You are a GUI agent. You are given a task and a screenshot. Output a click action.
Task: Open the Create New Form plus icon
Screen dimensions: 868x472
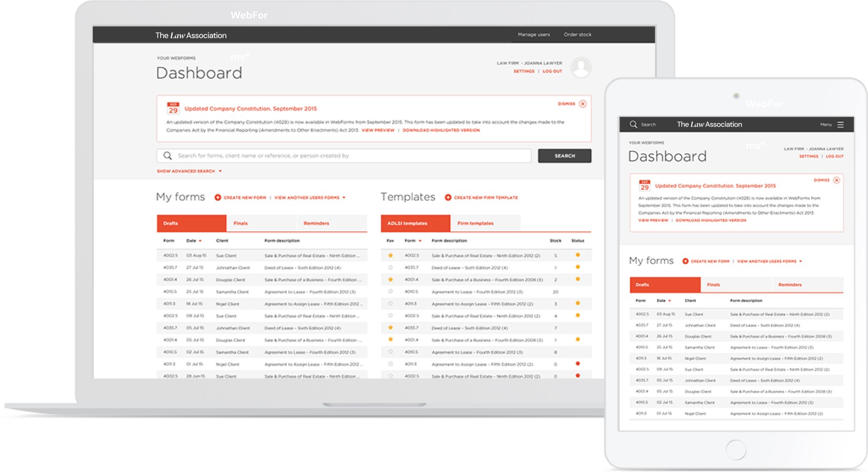[217, 197]
